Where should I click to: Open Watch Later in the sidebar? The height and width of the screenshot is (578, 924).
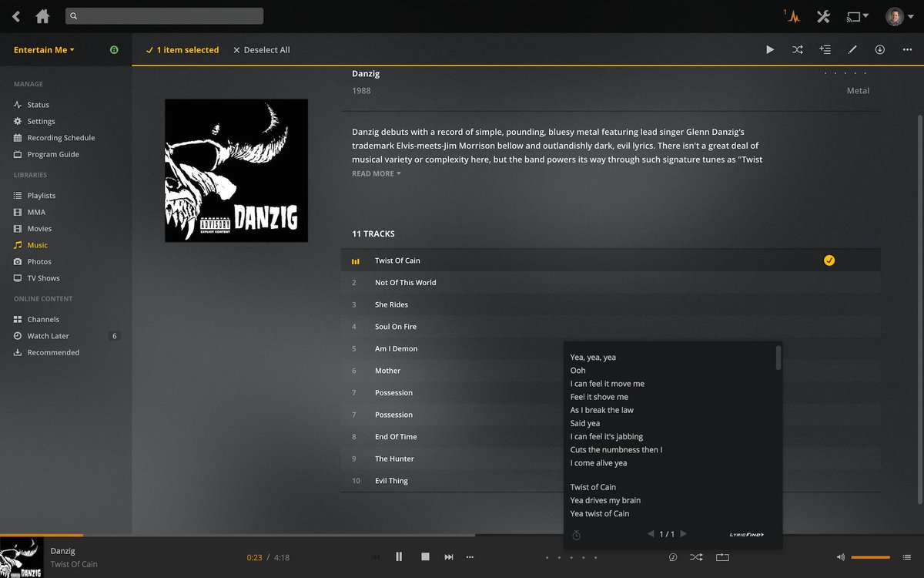[x=48, y=336]
